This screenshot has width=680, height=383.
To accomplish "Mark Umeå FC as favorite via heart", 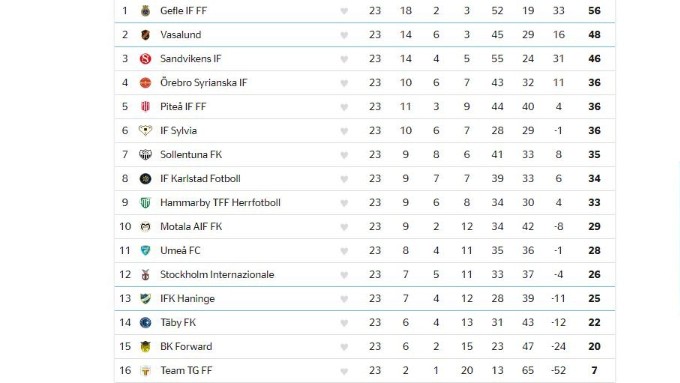I will click(344, 251).
